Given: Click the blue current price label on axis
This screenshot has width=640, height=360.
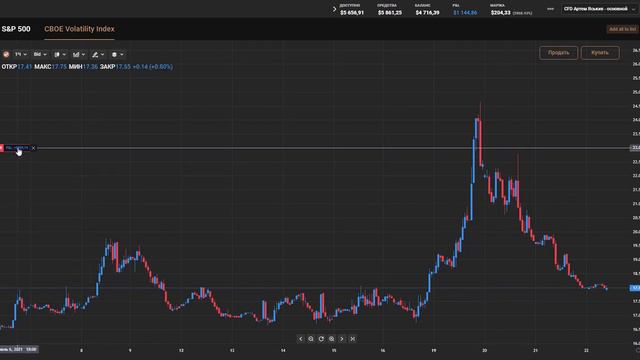Looking at the screenshot, I should click(635, 288).
